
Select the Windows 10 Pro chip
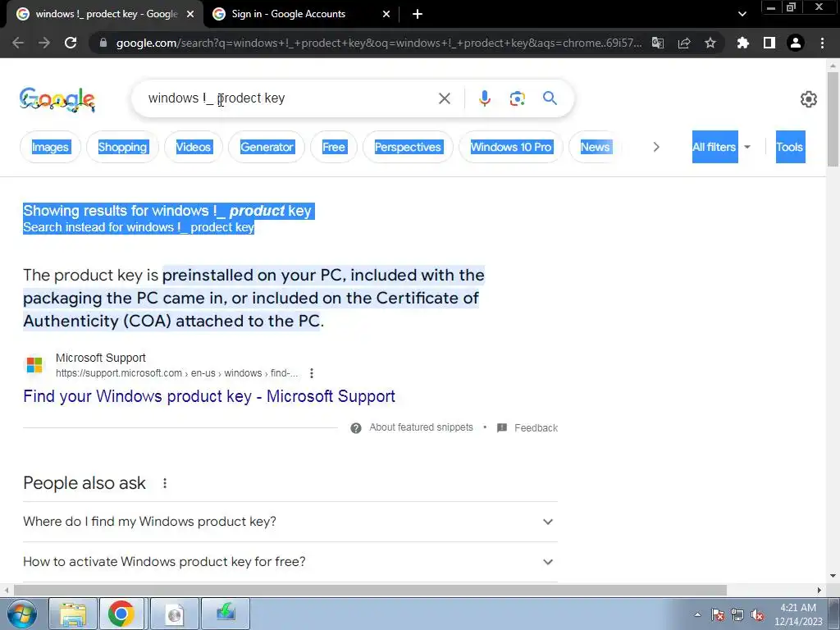[x=511, y=147]
